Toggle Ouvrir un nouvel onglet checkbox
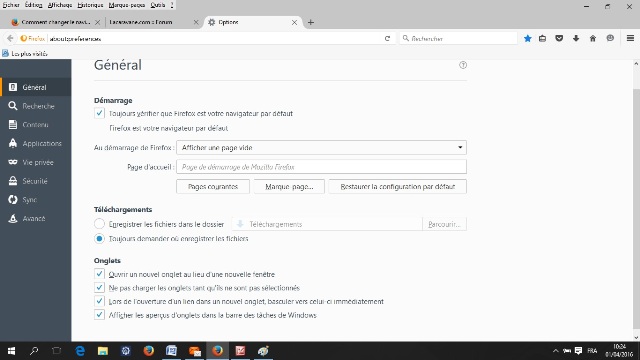The image size is (640, 360). tap(99, 274)
